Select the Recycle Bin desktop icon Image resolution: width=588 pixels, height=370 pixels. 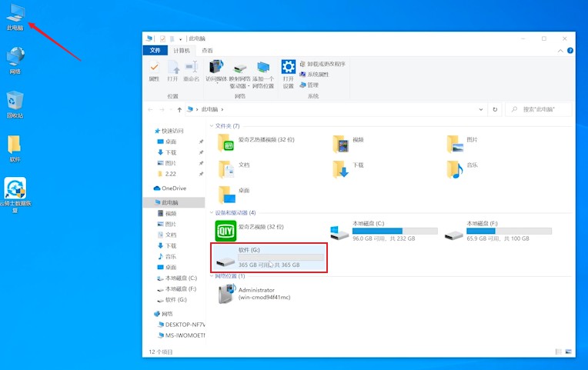[15, 105]
